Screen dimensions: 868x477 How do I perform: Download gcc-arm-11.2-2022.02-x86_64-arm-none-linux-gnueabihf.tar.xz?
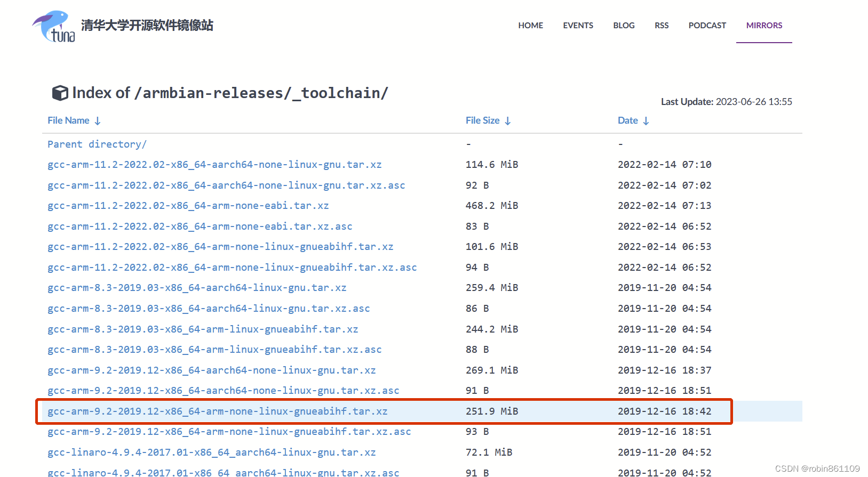click(220, 247)
